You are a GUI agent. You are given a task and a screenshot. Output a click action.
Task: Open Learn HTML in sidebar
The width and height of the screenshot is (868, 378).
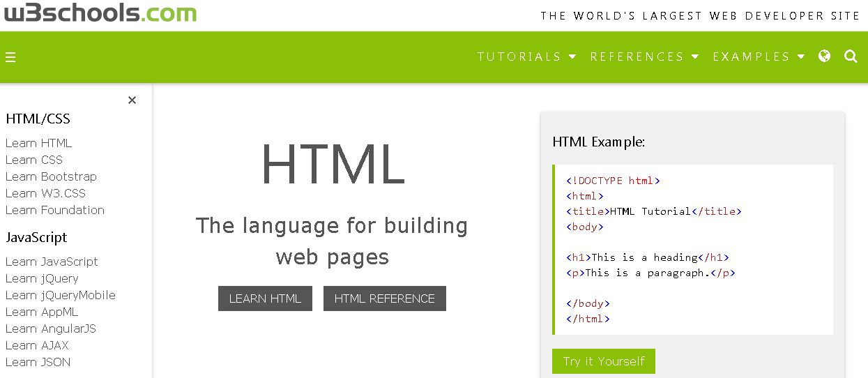[38, 143]
